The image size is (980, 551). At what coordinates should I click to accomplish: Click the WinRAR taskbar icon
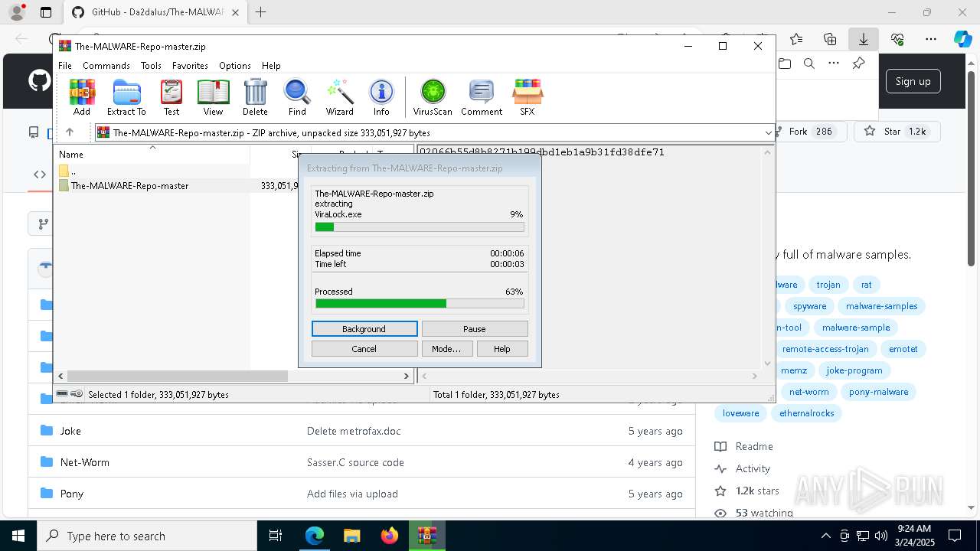coord(427,536)
